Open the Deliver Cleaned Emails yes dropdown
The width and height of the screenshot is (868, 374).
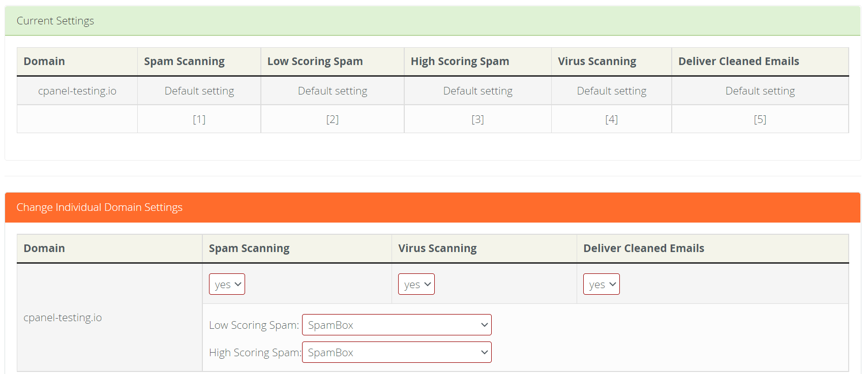(601, 284)
